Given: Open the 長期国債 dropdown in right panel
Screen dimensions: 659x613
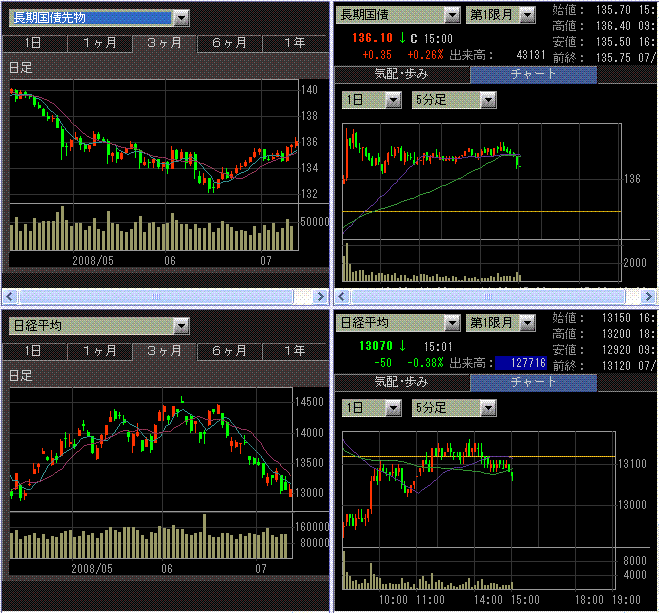Looking at the screenshot, I should click(452, 16).
